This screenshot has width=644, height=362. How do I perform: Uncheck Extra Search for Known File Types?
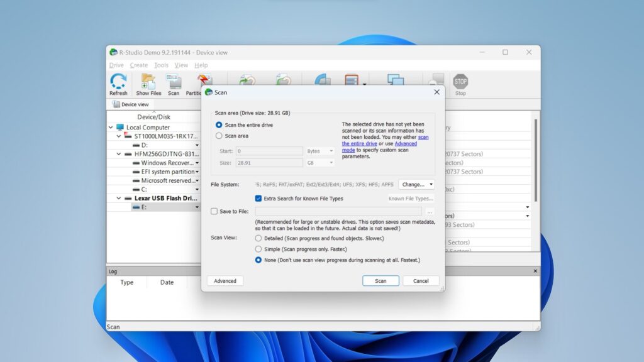click(258, 198)
